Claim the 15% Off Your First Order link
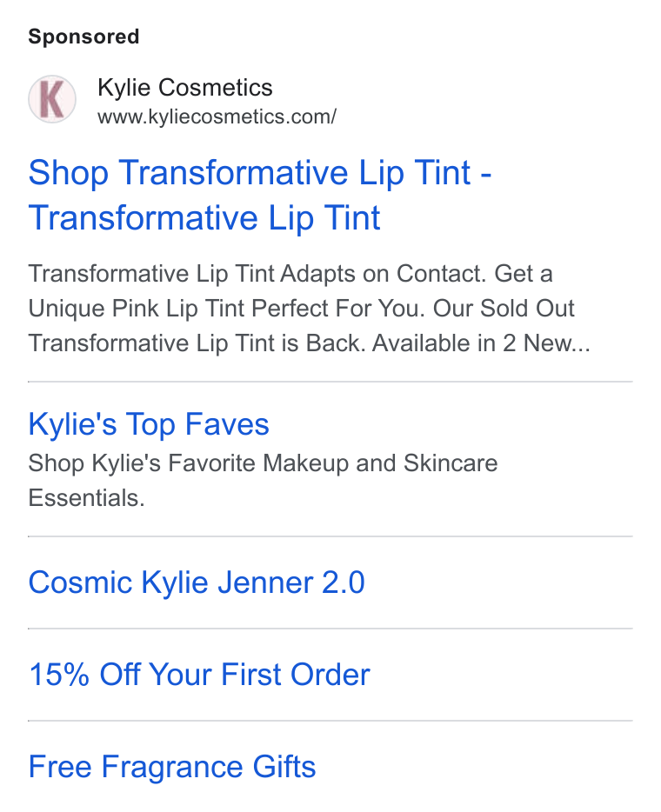 pyautogui.click(x=199, y=675)
